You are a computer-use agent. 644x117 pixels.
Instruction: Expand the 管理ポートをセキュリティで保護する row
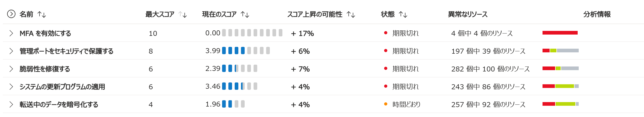[x=11, y=51]
